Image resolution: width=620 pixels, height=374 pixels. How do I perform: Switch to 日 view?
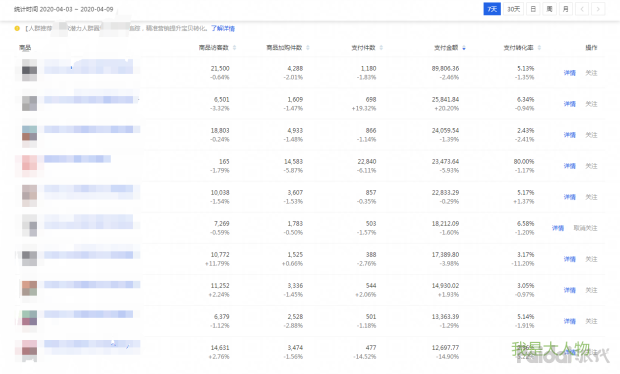533,9
